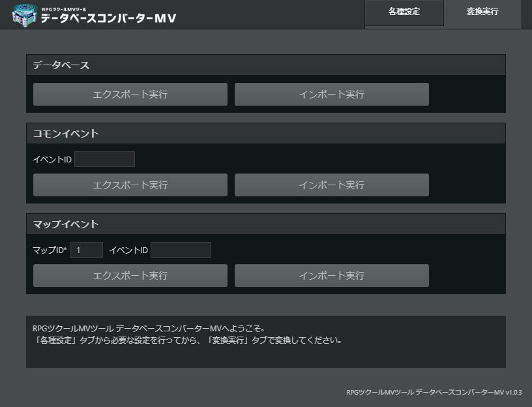Select the マップID field showing 1
The image size is (532, 407).
(x=86, y=250)
